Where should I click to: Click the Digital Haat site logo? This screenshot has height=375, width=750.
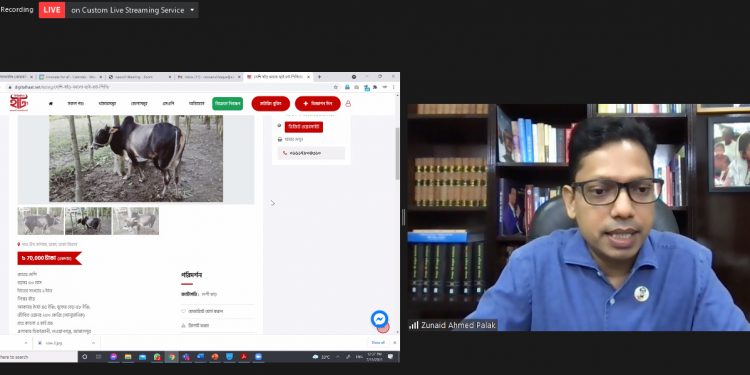coord(19,103)
